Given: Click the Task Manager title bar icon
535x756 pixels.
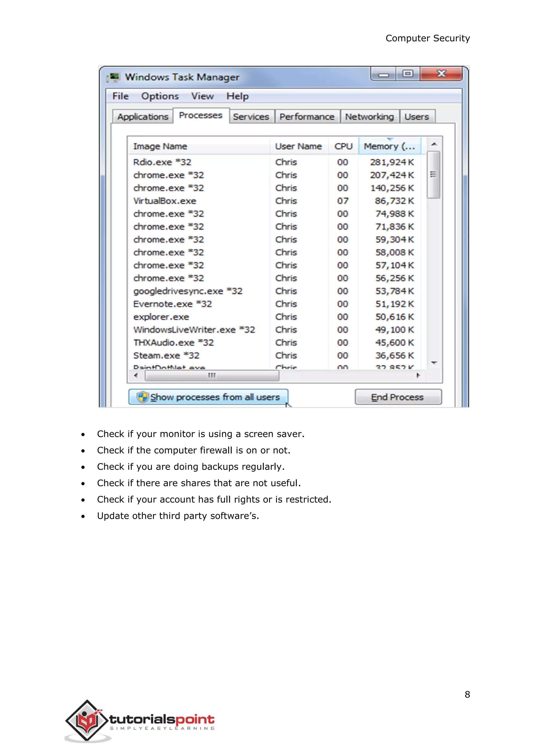Looking at the screenshot, I should point(114,77).
